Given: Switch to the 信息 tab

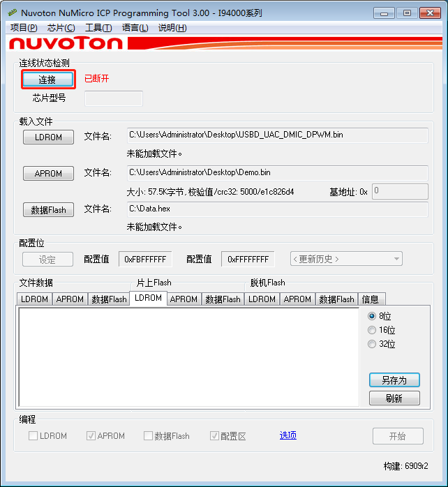Looking at the screenshot, I should pyautogui.click(x=371, y=299).
